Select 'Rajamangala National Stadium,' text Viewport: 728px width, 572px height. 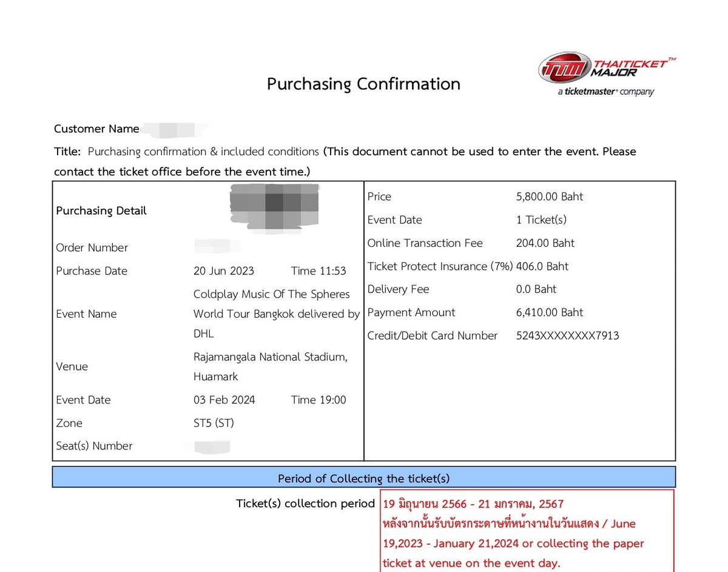click(271, 357)
